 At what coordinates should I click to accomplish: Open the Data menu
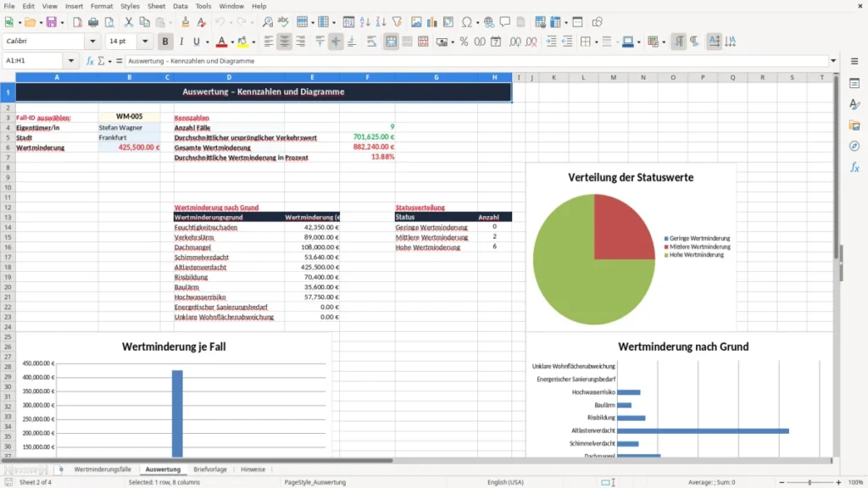pyautogui.click(x=180, y=6)
